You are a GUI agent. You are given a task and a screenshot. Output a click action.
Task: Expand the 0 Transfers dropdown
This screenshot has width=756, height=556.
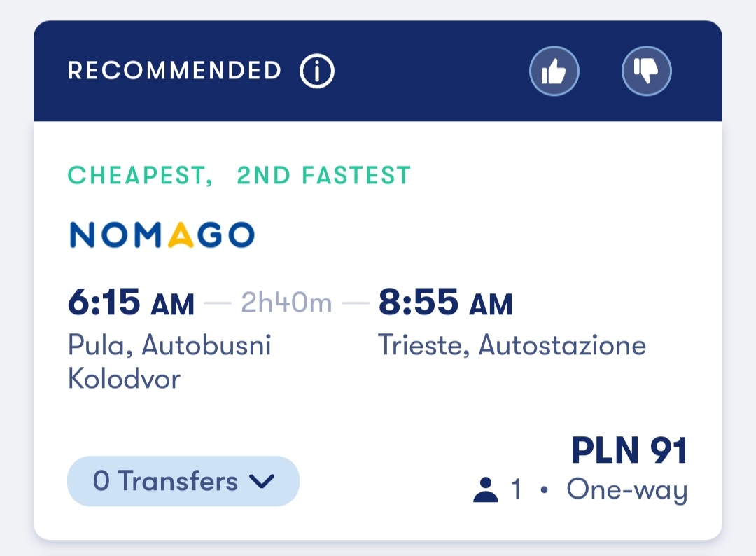click(x=183, y=481)
